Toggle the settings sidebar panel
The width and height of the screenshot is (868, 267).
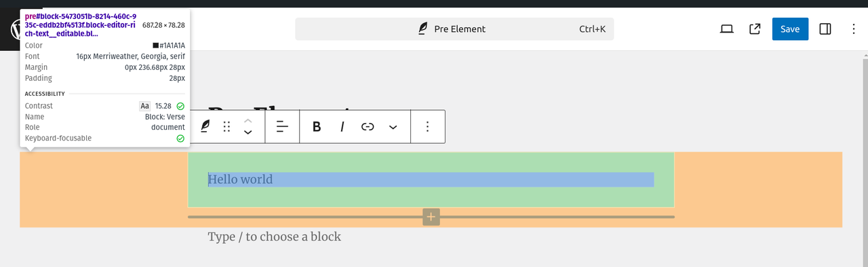(825, 29)
